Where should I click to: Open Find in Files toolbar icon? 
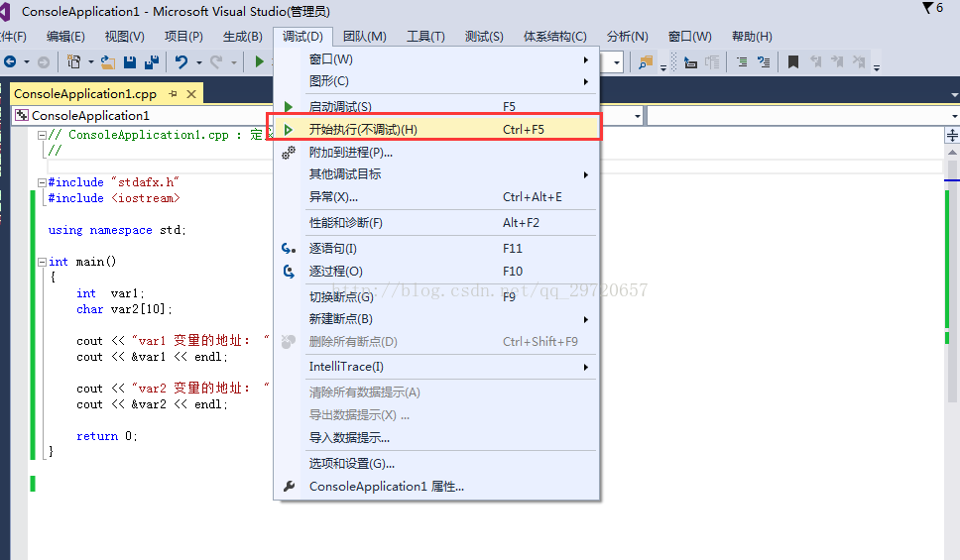[646, 61]
